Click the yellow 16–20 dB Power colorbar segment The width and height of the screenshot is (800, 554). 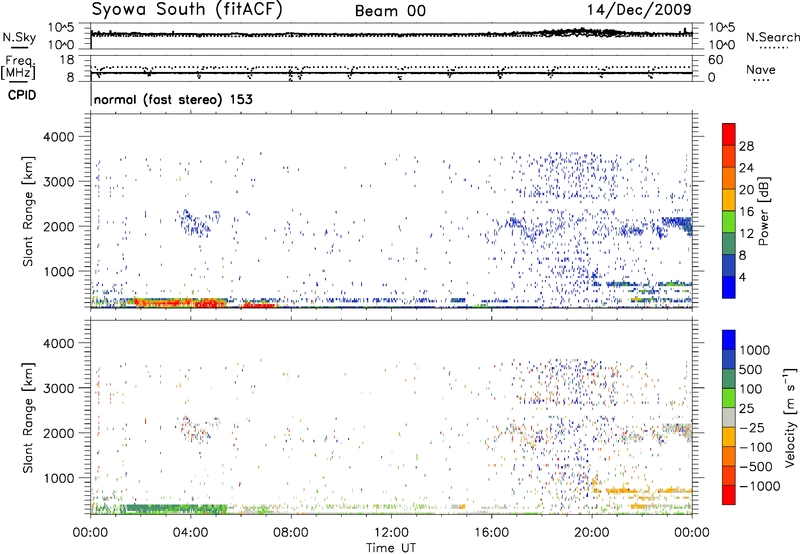pyautogui.click(x=729, y=200)
